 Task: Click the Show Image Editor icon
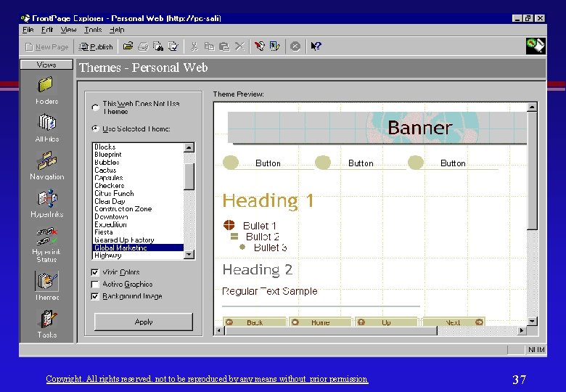pos(274,46)
